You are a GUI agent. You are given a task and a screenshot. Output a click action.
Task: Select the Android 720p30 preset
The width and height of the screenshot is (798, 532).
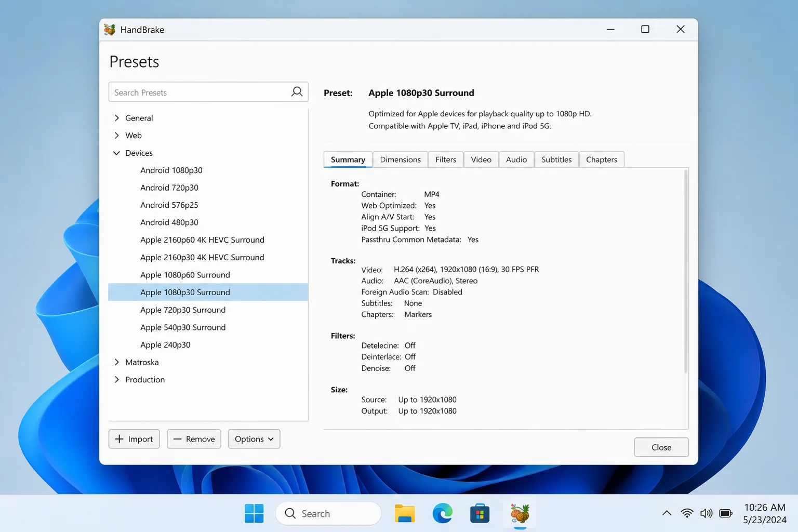coord(169,188)
